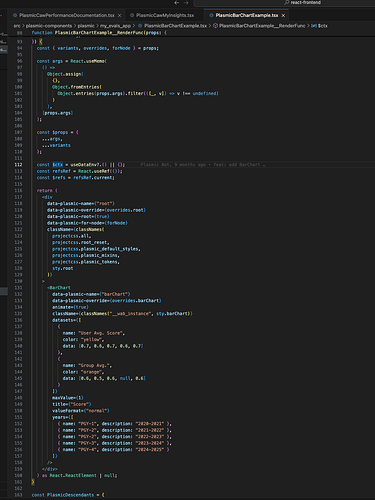Open the PlasmicBarChartExample.tsx breadcrumb

tap(175, 26)
